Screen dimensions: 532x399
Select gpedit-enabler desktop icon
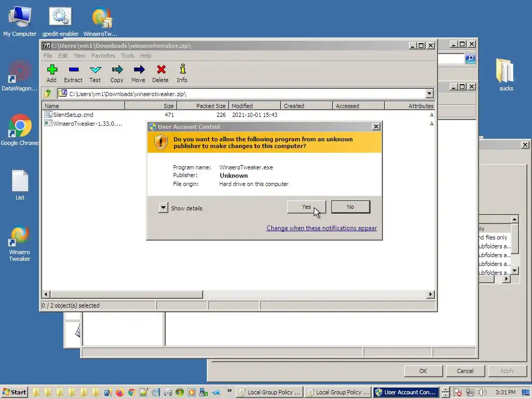[x=60, y=21]
